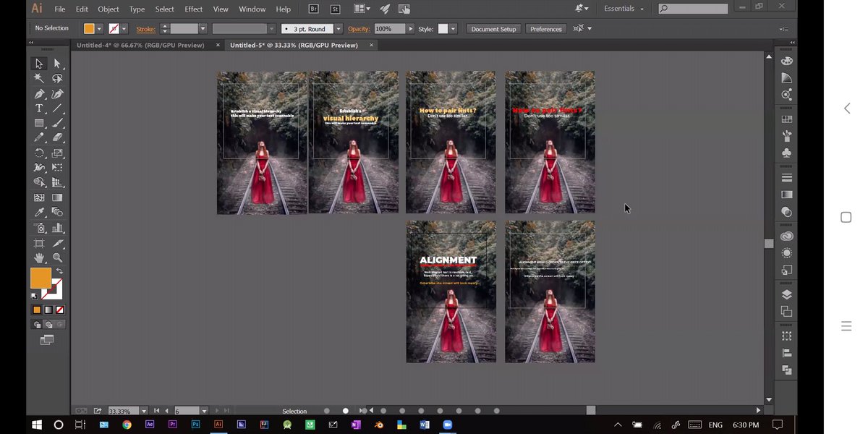The width and height of the screenshot is (868, 434).
Task: Click the Stroke swatch in toolbox
Action: (53, 289)
